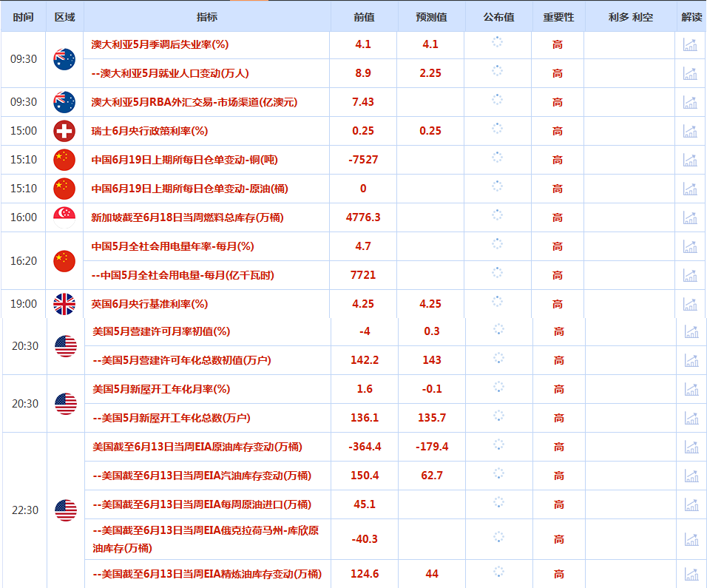Screen dimensions: 707x588
Task: Open 中国5月全社会用电量年率 indicator link
Action: tap(173, 246)
